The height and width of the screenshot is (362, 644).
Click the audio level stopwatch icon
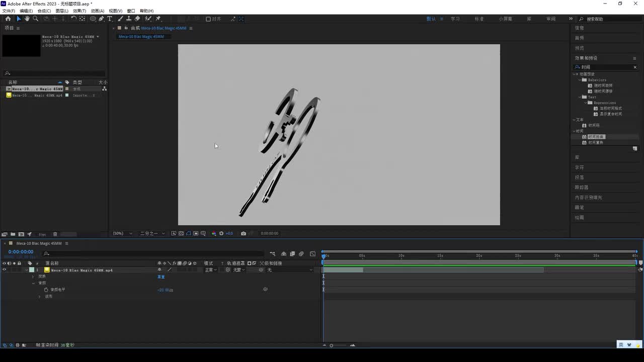46,290
